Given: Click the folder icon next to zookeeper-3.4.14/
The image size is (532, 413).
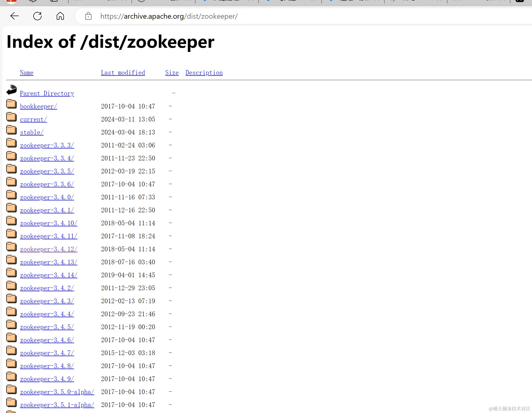Looking at the screenshot, I should [x=11, y=273].
